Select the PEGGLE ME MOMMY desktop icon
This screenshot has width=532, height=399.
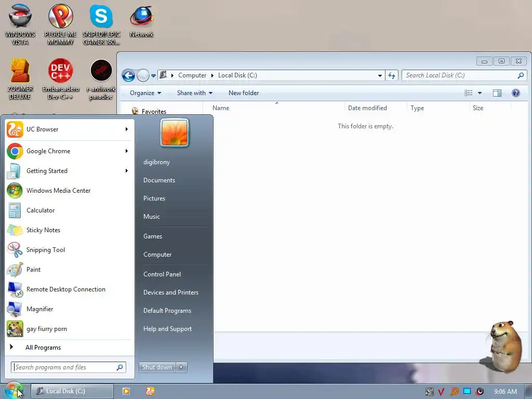(60, 24)
